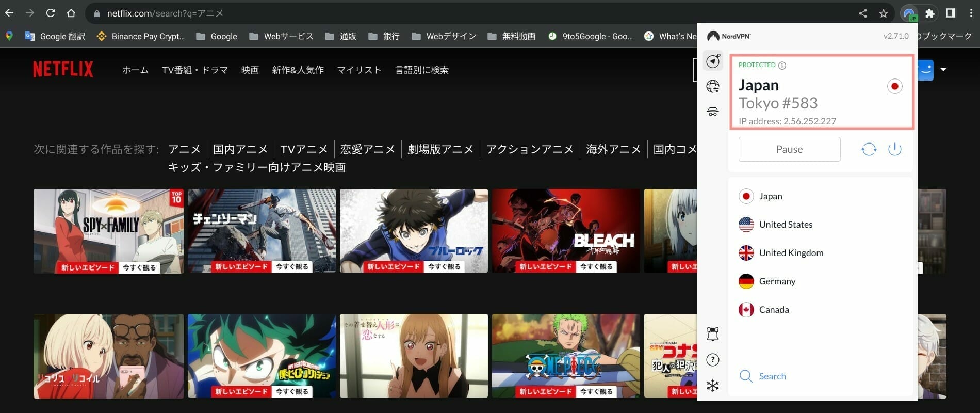Select 言語別に検索 in Netflix navigation

422,70
